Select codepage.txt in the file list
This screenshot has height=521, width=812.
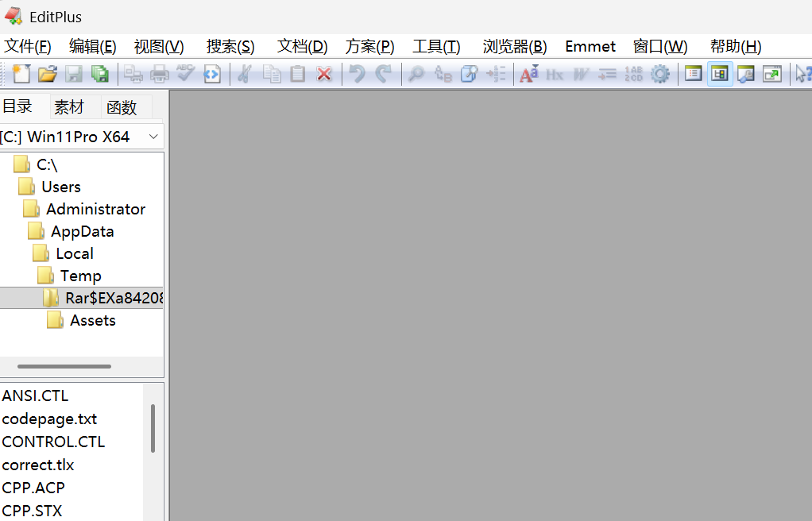[x=49, y=419]
